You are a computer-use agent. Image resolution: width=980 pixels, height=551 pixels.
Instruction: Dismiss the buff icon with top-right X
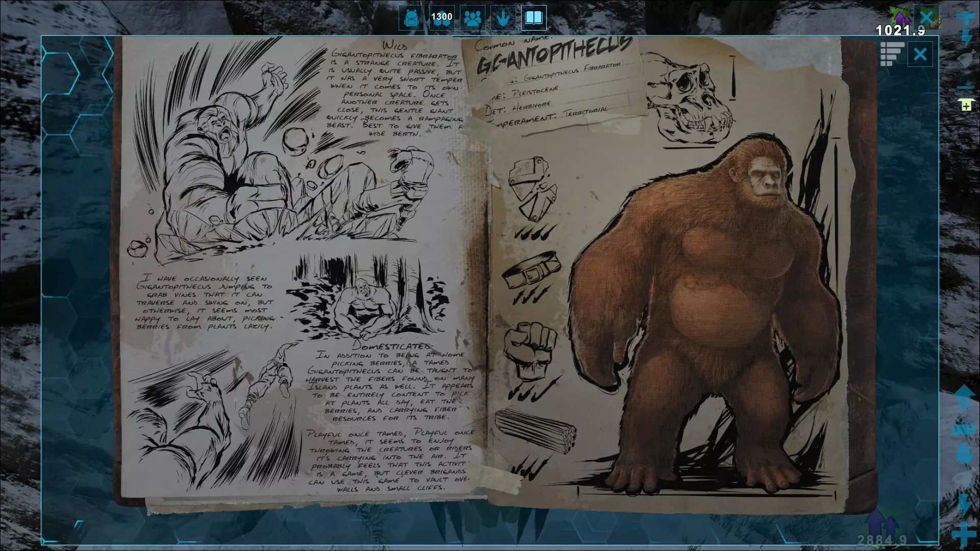(x=926, y=17)
